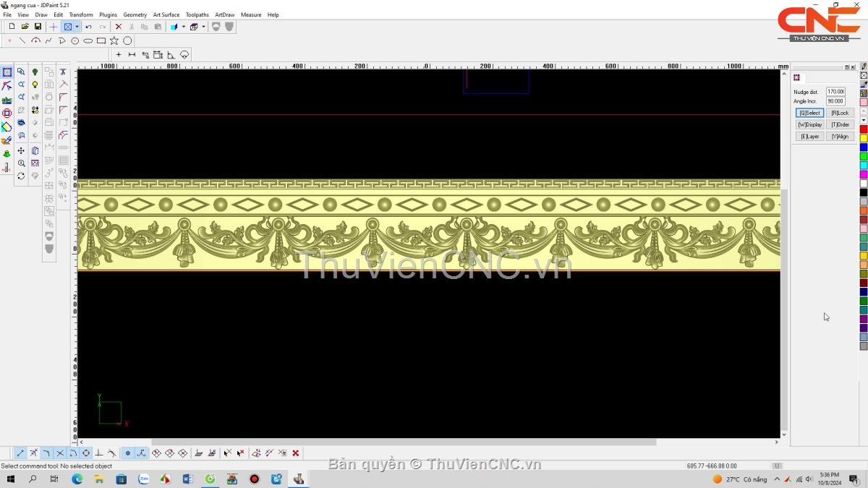Click the Rotate view icon
This screenshot has height=488, width=868.
(21, 176)
